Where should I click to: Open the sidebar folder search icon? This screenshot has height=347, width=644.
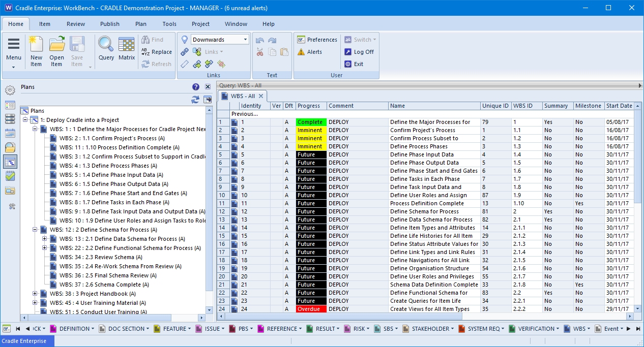click(x=10, y=148)
